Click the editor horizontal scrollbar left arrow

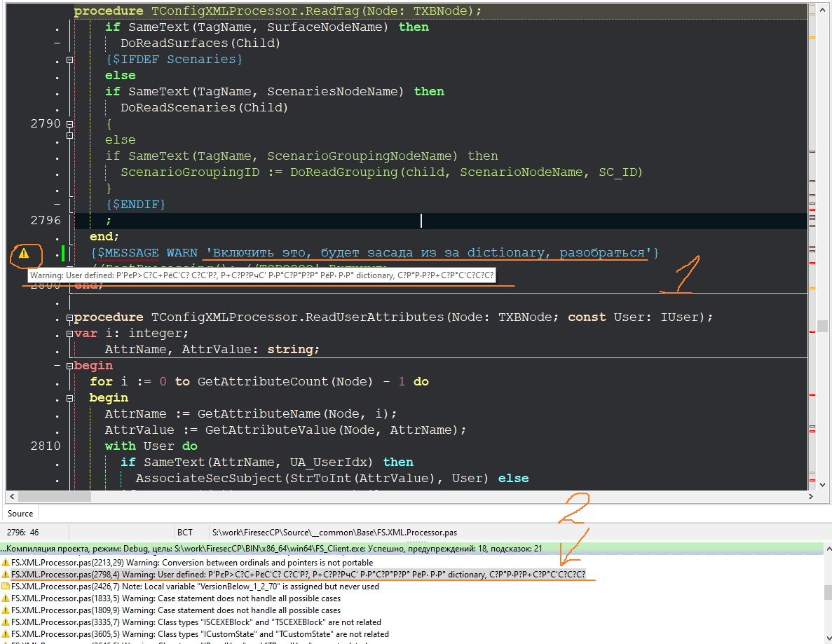click(12, 497)
